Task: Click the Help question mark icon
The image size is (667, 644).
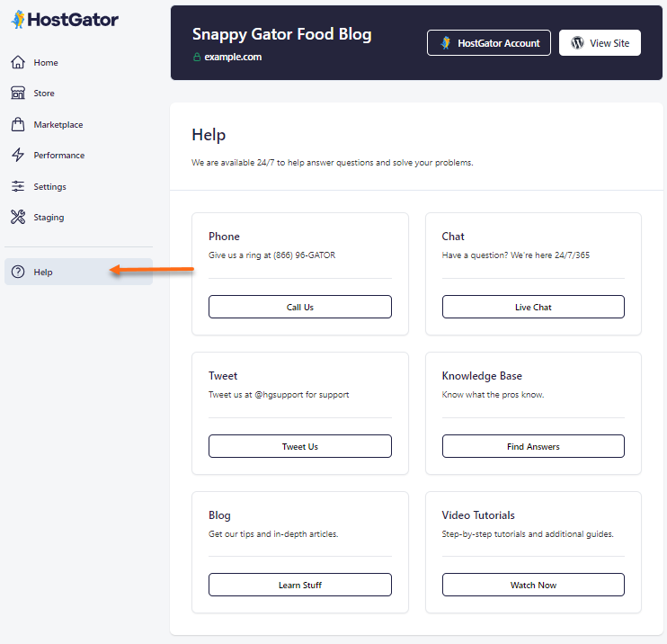Action: (x=18, y=272)
